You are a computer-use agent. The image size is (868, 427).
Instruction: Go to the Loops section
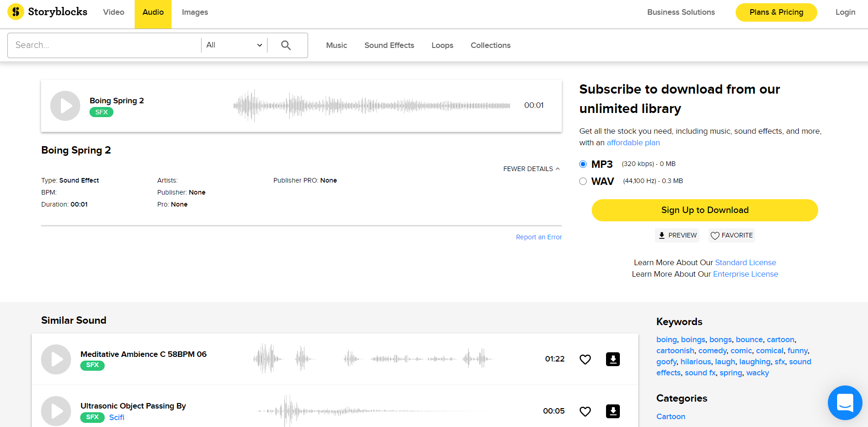coord(442,45)
